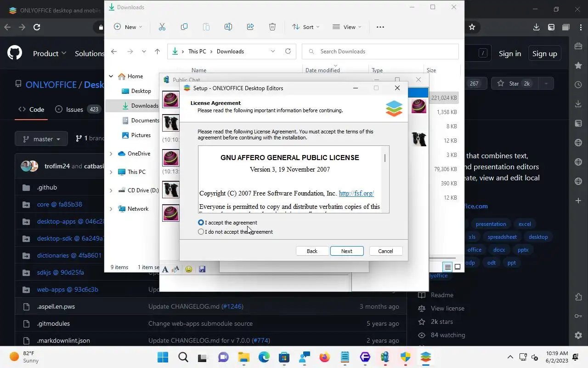Screen dimensions: 588x368
Task: Expand the Network tree node
Action: 111,209
